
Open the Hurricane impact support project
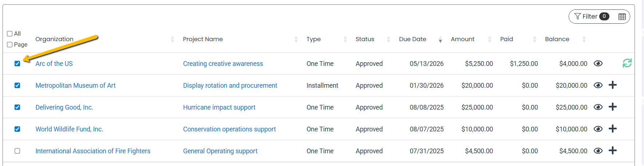coord(219,107)
